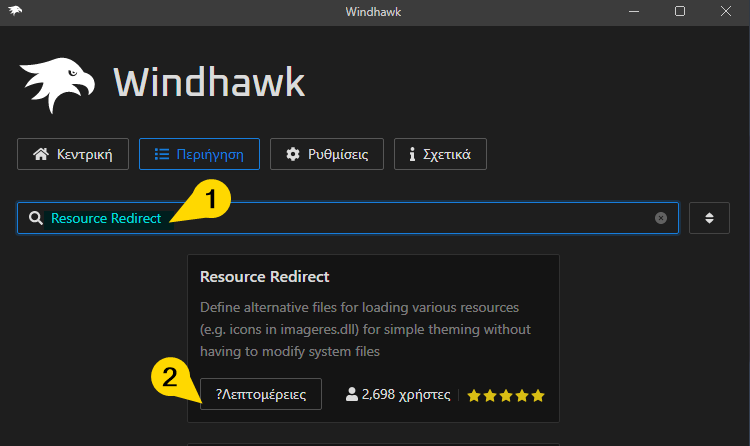Click the magnifier search icon

[35, 218]
